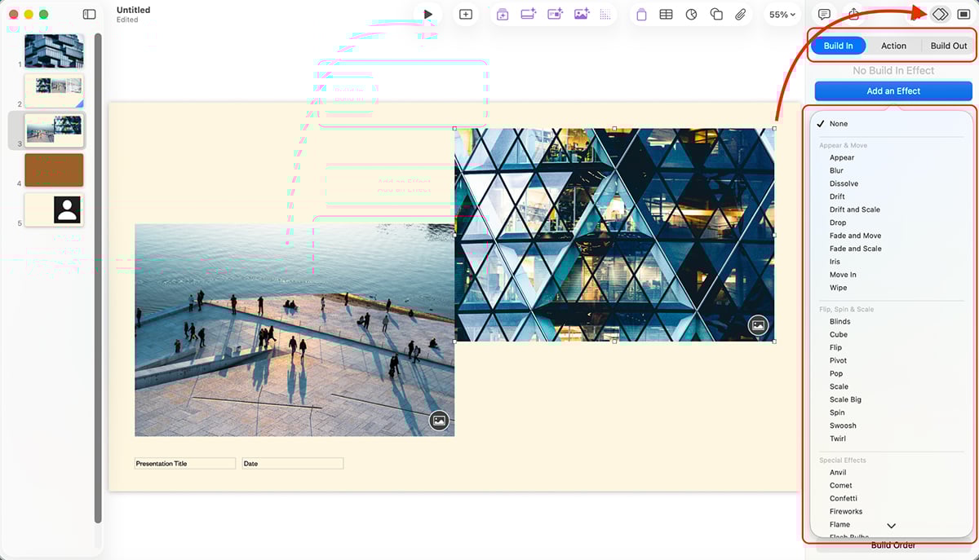This screenshot has width=979, height=560.
Task: Open the comments panel
Action: [x=824, y=14]
